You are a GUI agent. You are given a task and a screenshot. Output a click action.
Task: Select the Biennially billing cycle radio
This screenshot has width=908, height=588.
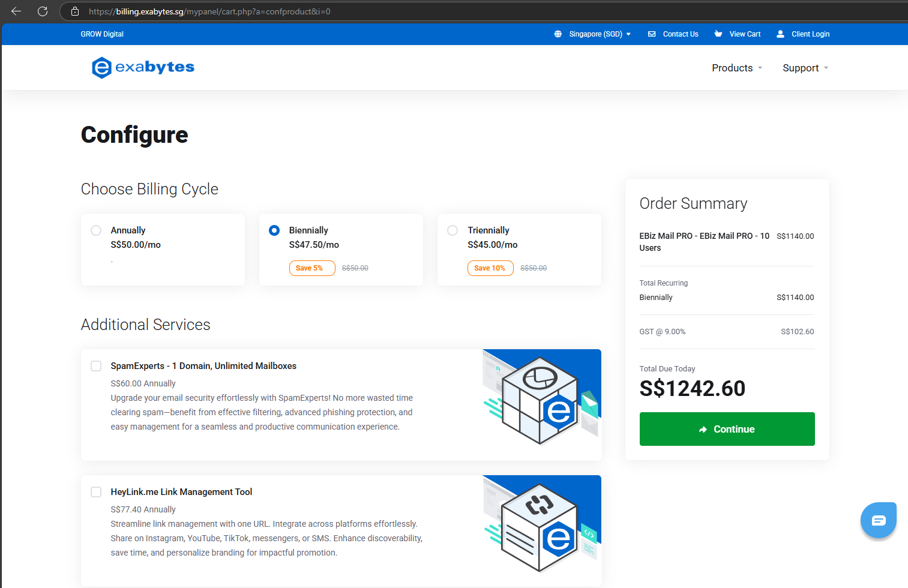(274, 230)
